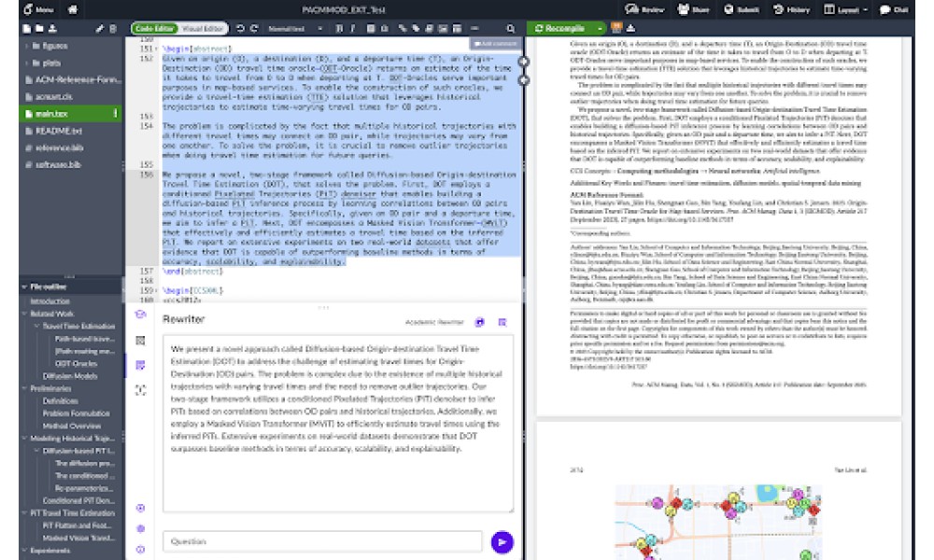Insert a table from the editor toolbar
The image size is (934, 560).
[x=457, y=28]
